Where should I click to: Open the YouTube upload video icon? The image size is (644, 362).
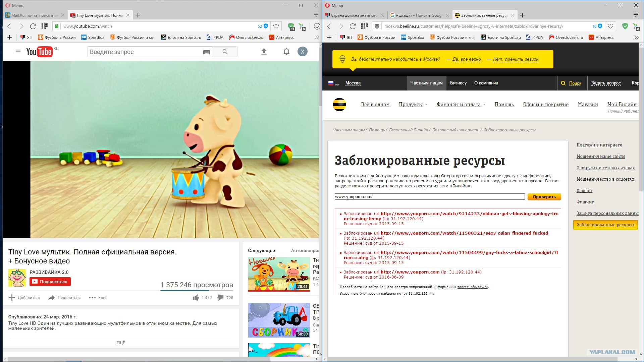264,52
